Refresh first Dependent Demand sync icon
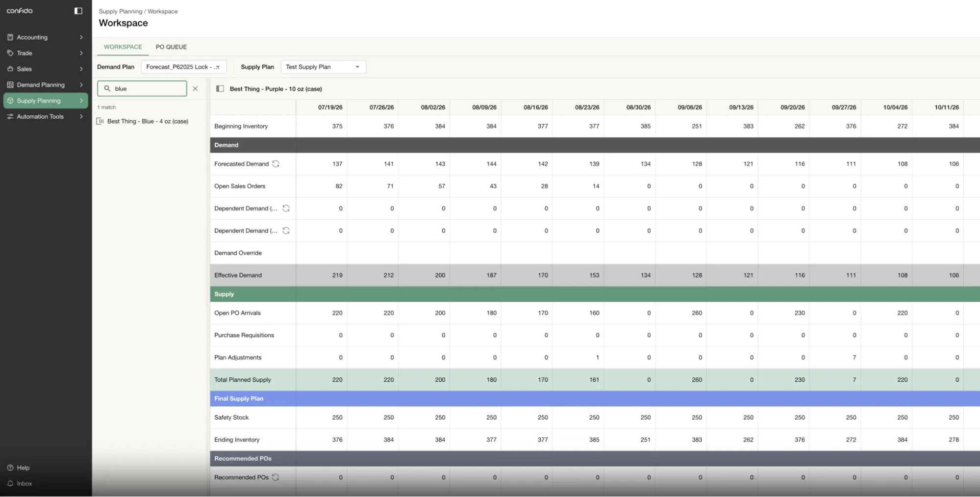 click(x=286, y=209)
